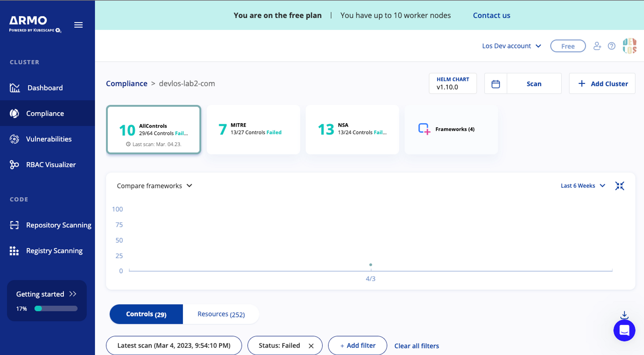
Task: Click the invite user icon
Action: (x=597, y=46)
